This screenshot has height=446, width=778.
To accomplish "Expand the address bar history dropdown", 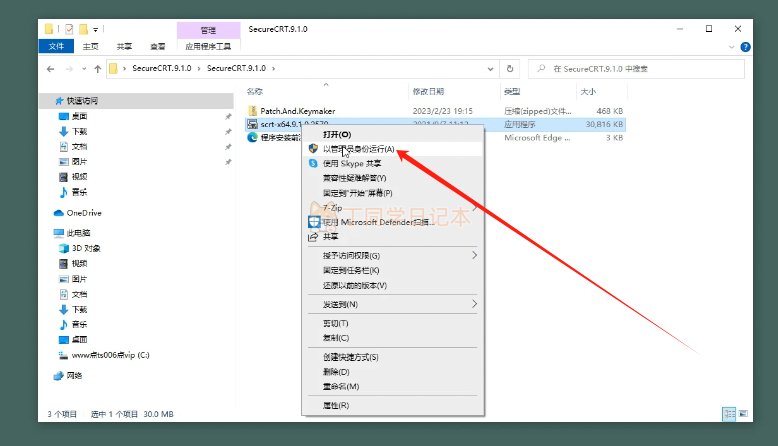I will (x=490, y=69).
